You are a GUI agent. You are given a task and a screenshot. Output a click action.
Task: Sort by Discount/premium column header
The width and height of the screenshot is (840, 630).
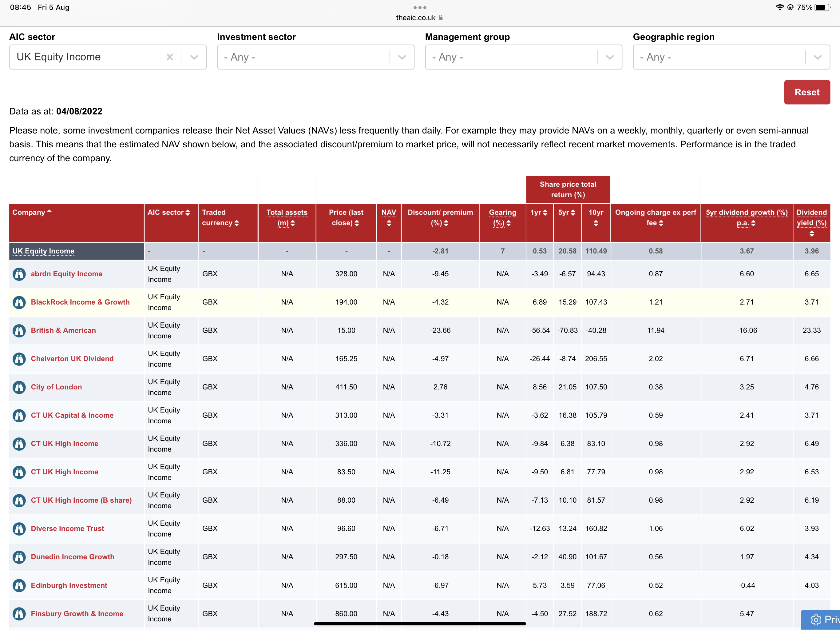coord(440,218)
